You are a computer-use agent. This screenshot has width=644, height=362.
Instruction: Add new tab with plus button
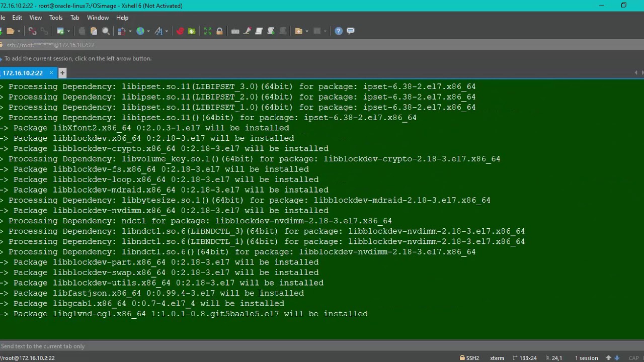(x=62, y=73)
